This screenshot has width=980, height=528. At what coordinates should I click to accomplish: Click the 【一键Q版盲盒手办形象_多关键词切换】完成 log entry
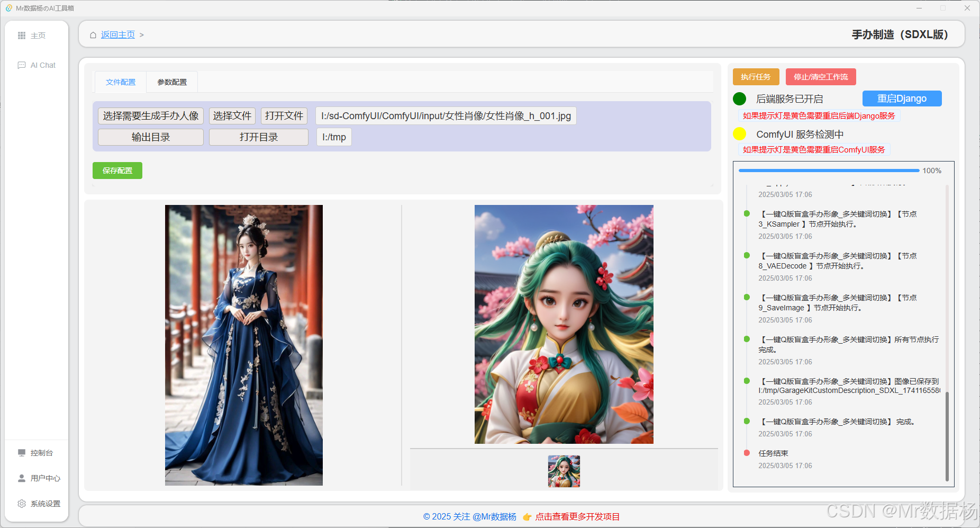838,422
